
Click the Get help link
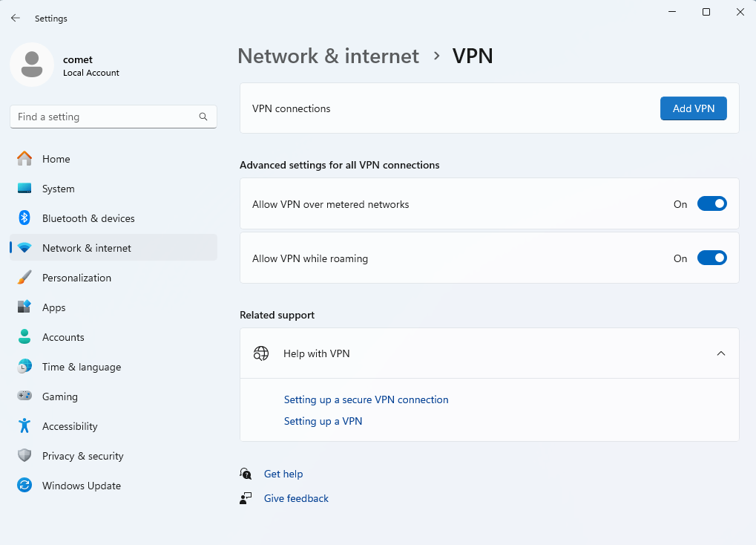tap(283, 474)
